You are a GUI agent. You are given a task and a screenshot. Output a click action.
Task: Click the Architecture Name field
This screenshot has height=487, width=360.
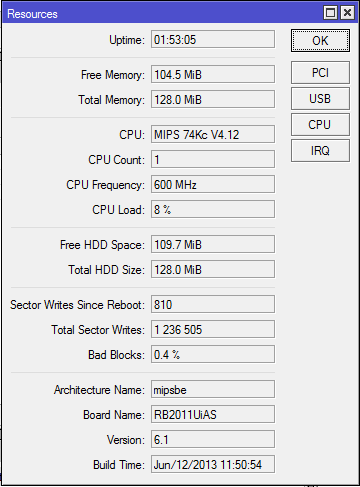point(213,389)
